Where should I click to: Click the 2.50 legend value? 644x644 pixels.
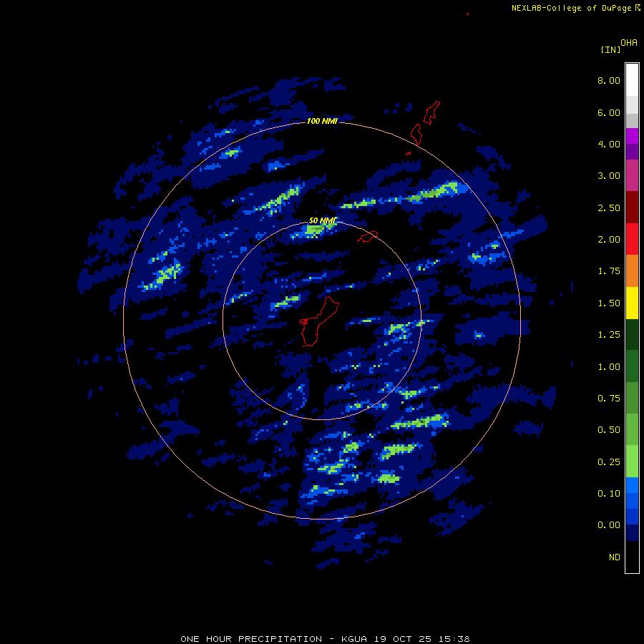[x=609, y=208]
